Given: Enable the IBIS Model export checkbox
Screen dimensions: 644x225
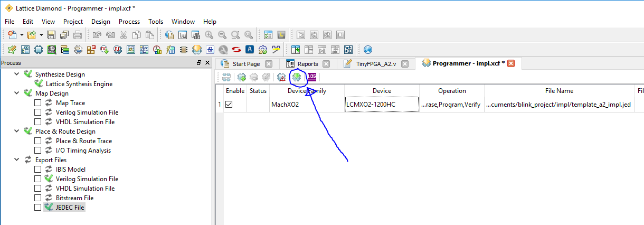Looking at the screenshot, I should click(x=37, y=170).
